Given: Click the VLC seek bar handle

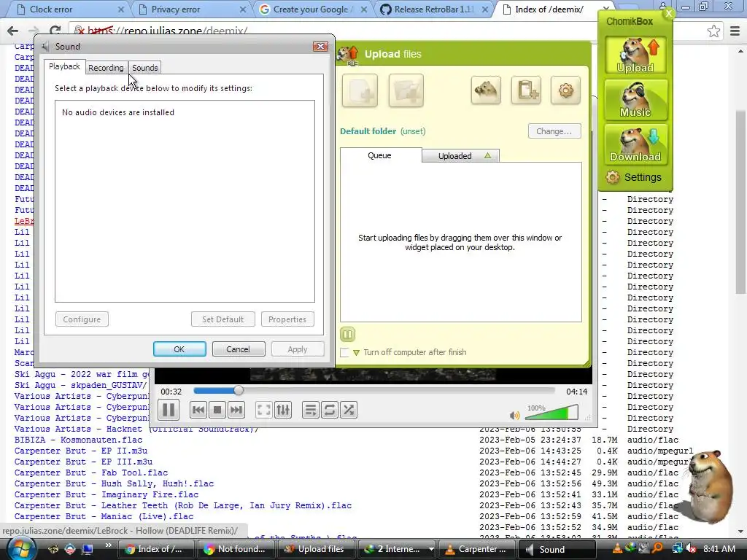Looking at the screenshot, I should tap(239, 391).
